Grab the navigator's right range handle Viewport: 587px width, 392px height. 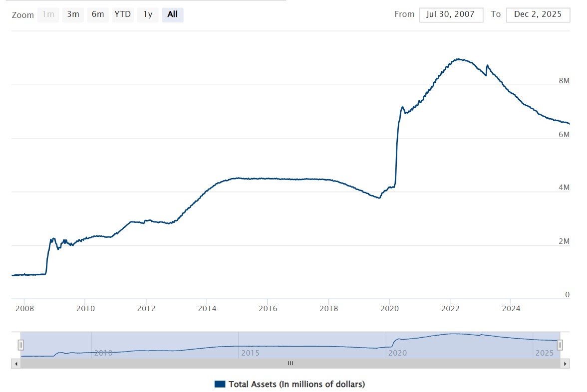tap(560, 345)
